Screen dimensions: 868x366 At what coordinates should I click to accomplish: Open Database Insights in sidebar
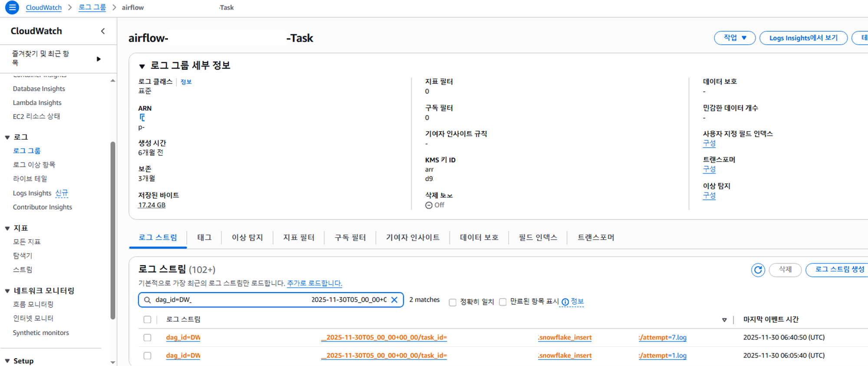click(39, 89)
